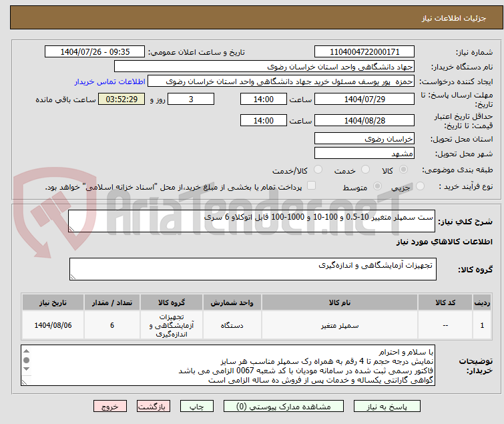Click the resize handle of goods group box

coord(73,277)
